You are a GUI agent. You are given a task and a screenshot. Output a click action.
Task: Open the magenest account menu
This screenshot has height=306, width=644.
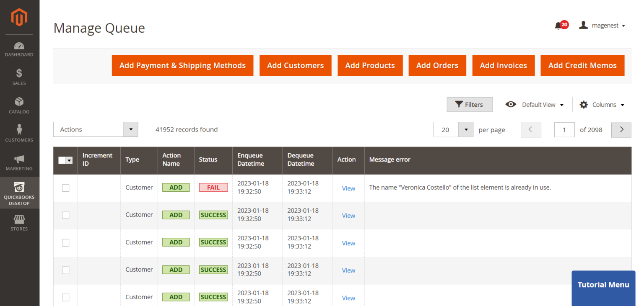(602, 25)
